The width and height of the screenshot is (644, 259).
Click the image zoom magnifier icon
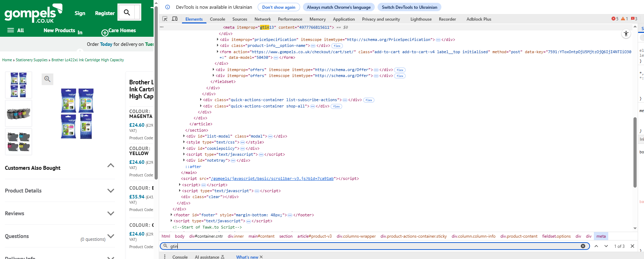[47, 79]
